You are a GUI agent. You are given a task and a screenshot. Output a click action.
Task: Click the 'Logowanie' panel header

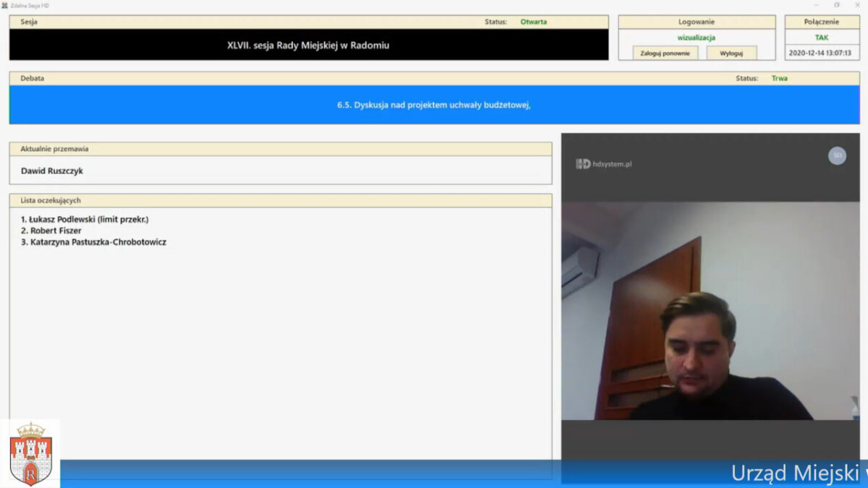coord(697,22)
